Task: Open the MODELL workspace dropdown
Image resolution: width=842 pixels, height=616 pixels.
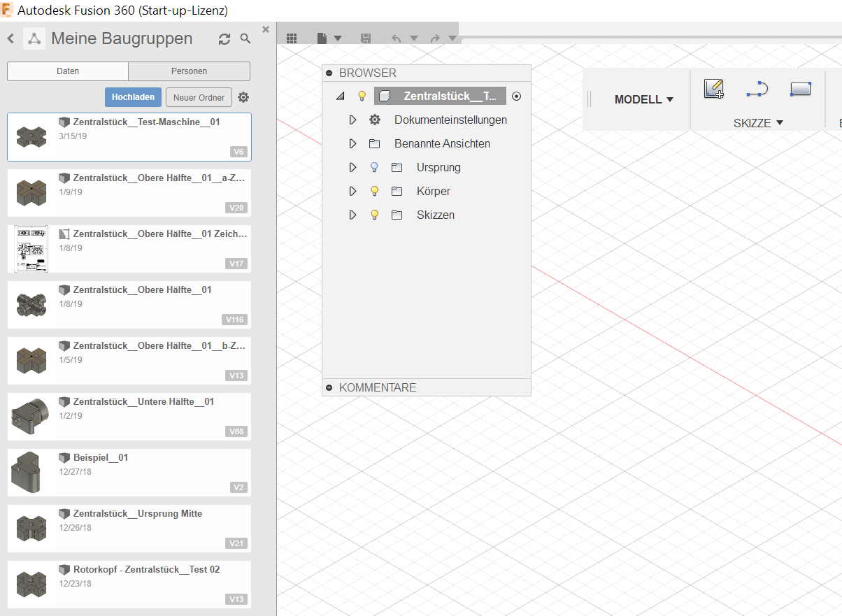Action: pos(642,99)
